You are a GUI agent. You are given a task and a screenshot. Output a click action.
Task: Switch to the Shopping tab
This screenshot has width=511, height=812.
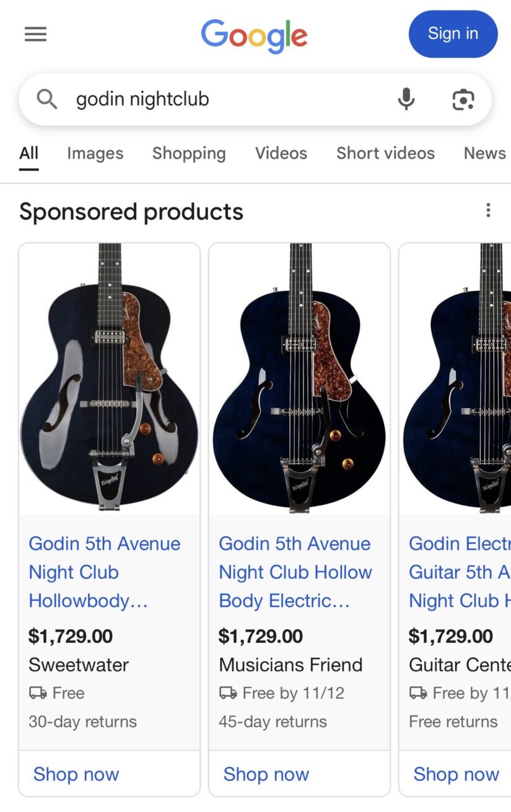(x=189, y=154)
